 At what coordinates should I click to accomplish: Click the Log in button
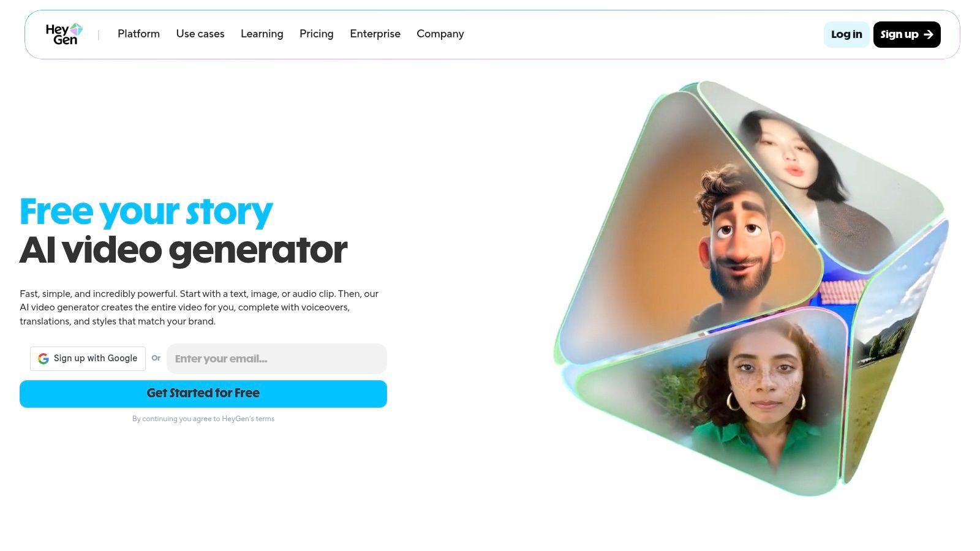(x=846, y=34)
